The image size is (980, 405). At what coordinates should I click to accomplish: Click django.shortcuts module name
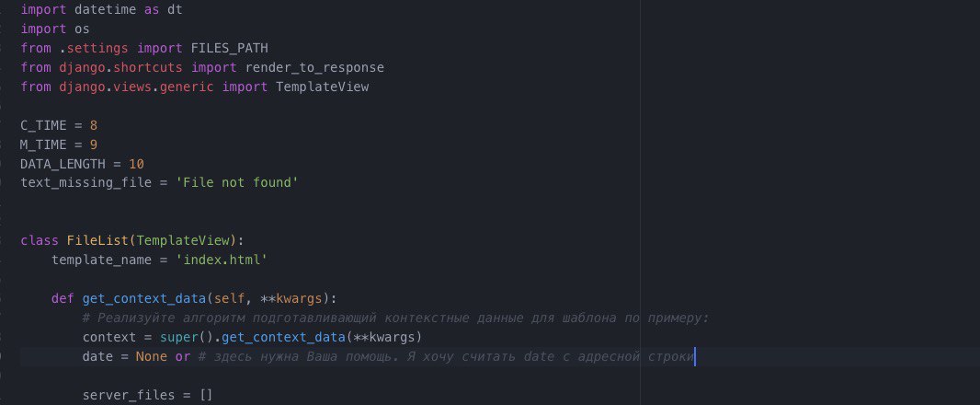121,67
